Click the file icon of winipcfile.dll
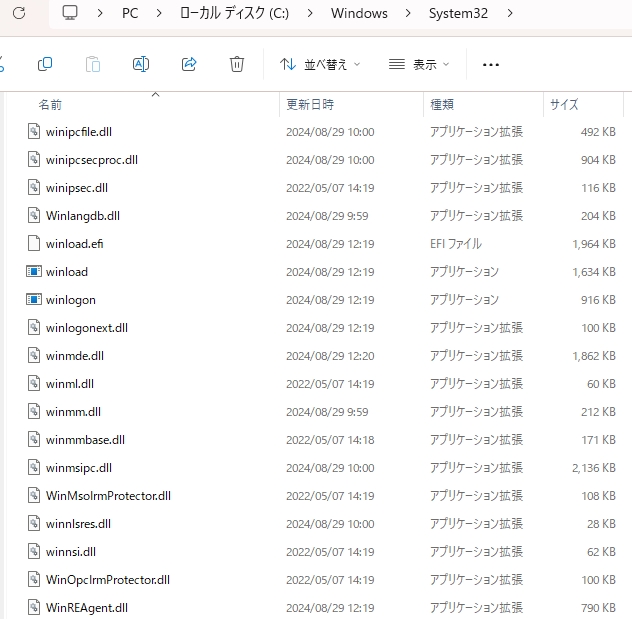632x619 pixels. point(34,131)
